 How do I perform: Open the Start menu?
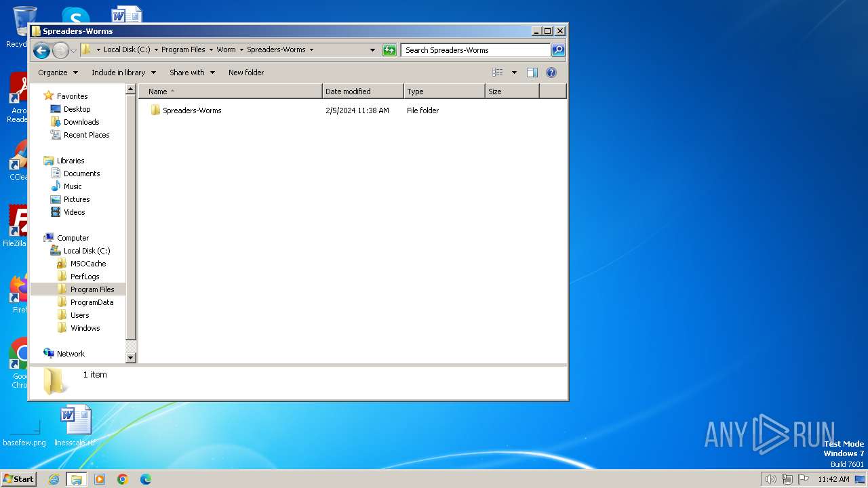18,479
